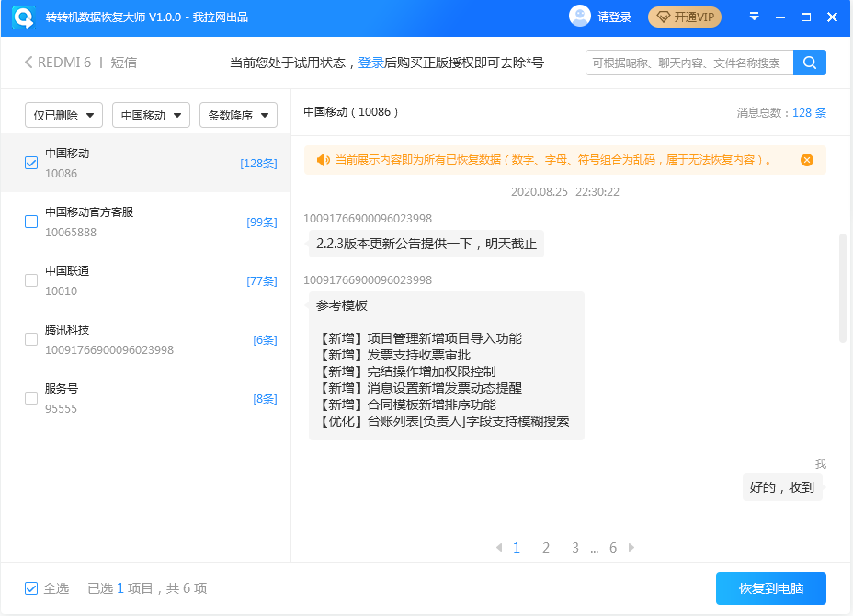This screenshot has width=853, height=616.
Task: Go to next page arrow
Action: [631, 547]
